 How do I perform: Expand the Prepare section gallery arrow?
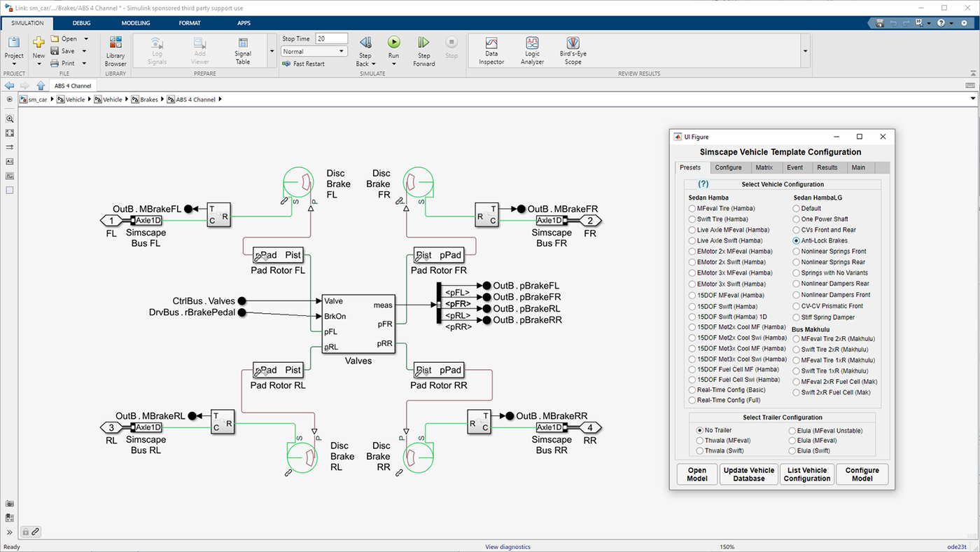coord(272,51)
